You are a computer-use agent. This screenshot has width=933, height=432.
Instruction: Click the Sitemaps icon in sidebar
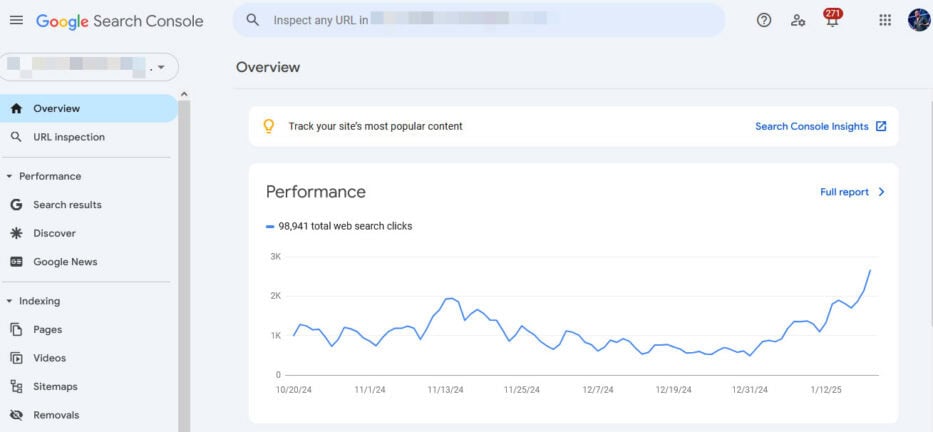point(16,387)
